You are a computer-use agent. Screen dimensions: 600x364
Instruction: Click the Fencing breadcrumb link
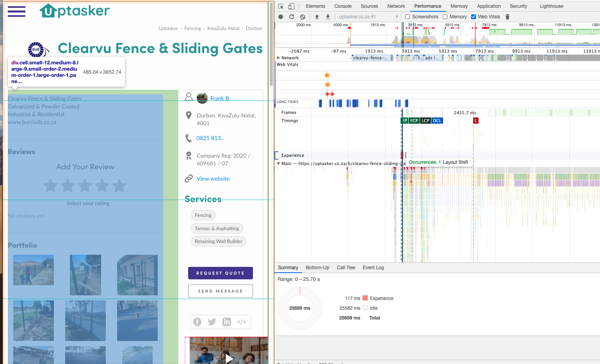pos(192,28)
